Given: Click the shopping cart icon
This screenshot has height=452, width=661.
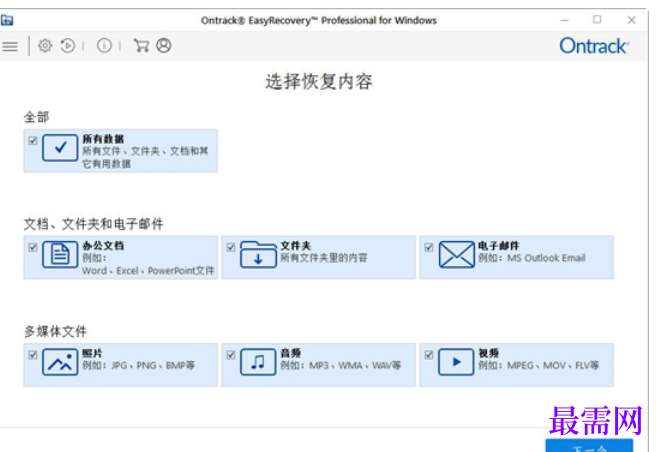Looking at the screenshot, I should pos(141,46).
